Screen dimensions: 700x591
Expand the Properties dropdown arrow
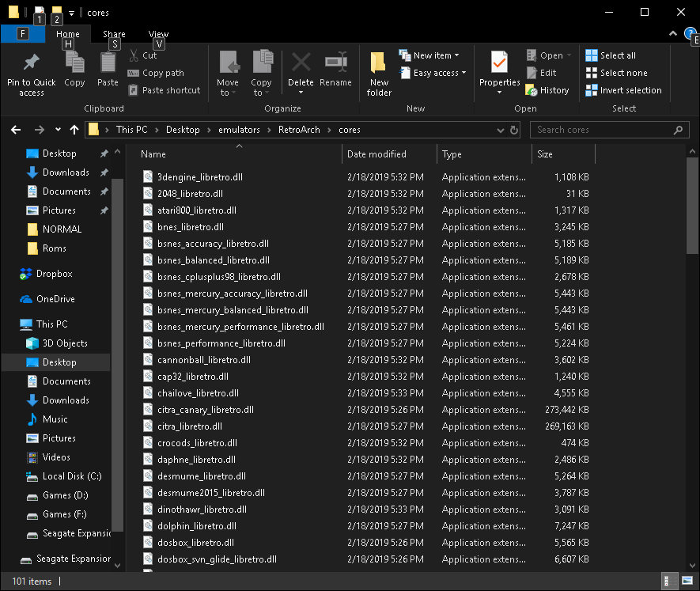click(499, 93)
